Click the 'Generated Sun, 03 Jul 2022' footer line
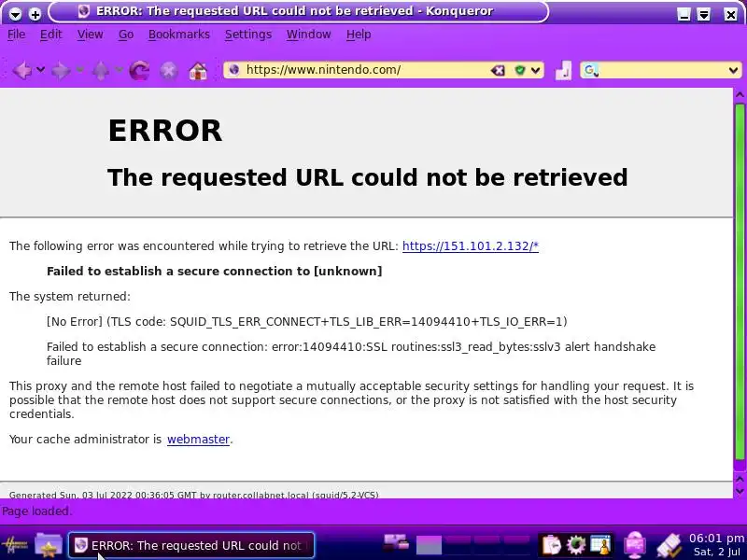Viewport: 747px width, 560px height. tap(194, 495)
